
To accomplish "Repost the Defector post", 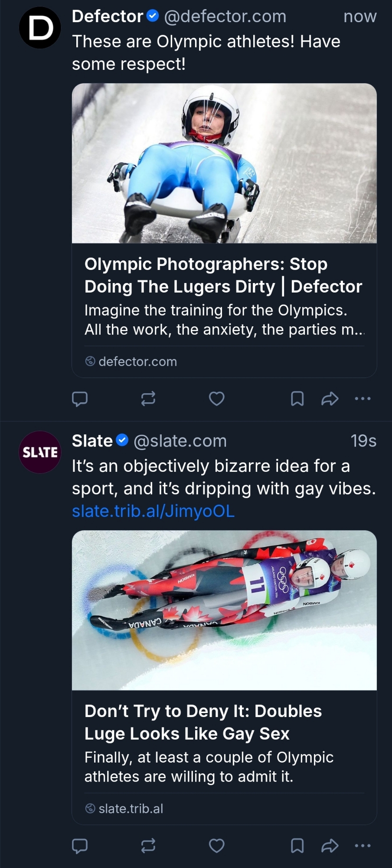I will coord(148,398).
